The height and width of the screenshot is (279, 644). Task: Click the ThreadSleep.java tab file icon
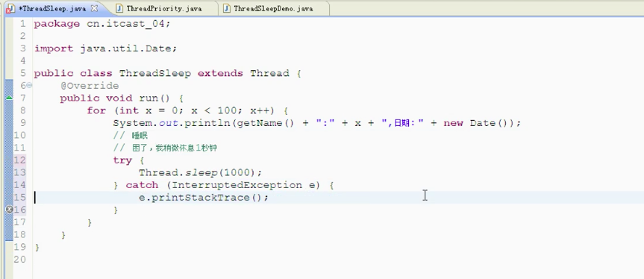(x=10, y=9)
